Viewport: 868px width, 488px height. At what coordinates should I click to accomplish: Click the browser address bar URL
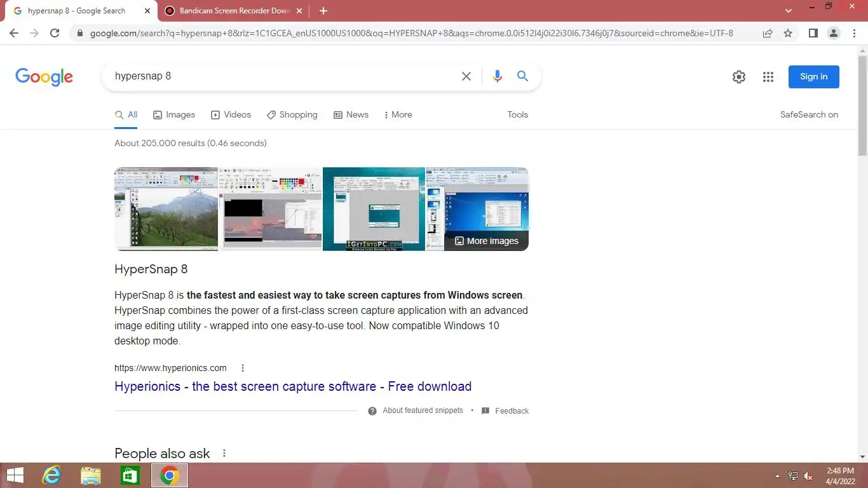click(411, 33)
